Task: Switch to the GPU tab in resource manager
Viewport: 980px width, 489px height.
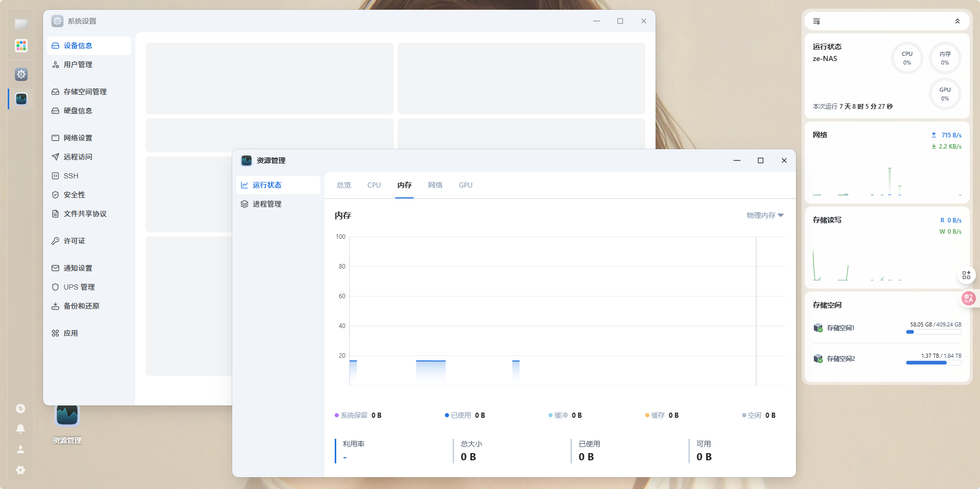Action: [466, 185]
